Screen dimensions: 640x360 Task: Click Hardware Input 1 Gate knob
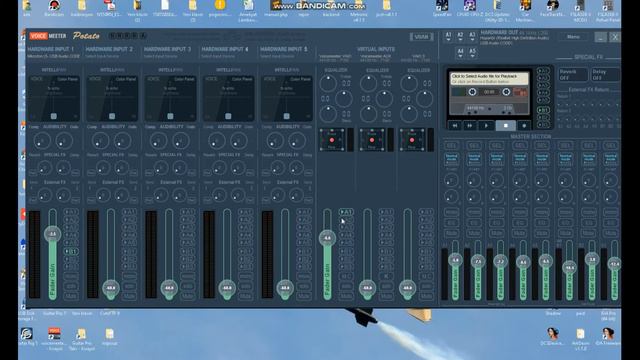pos(64,141)
